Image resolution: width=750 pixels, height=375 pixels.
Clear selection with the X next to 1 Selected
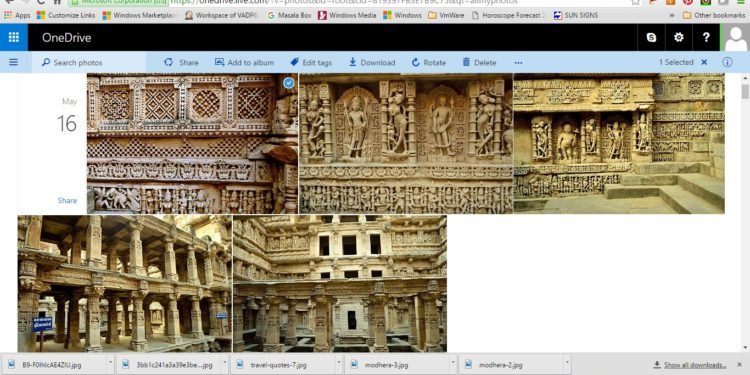(x=704, y=62)
